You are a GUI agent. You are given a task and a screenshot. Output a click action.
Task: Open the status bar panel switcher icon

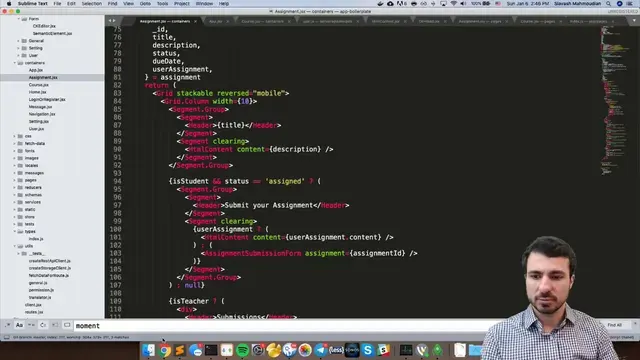tap(7, 338)
